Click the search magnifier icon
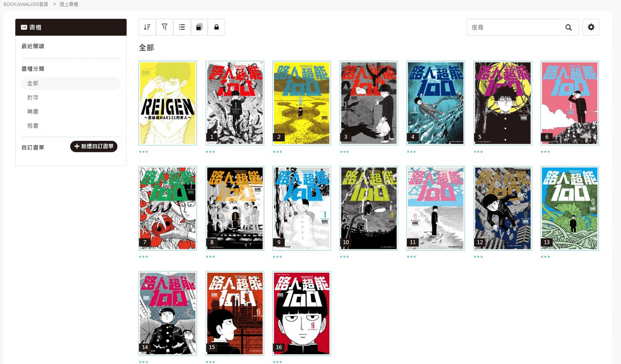The image size is (621, 364). point(569,28)
